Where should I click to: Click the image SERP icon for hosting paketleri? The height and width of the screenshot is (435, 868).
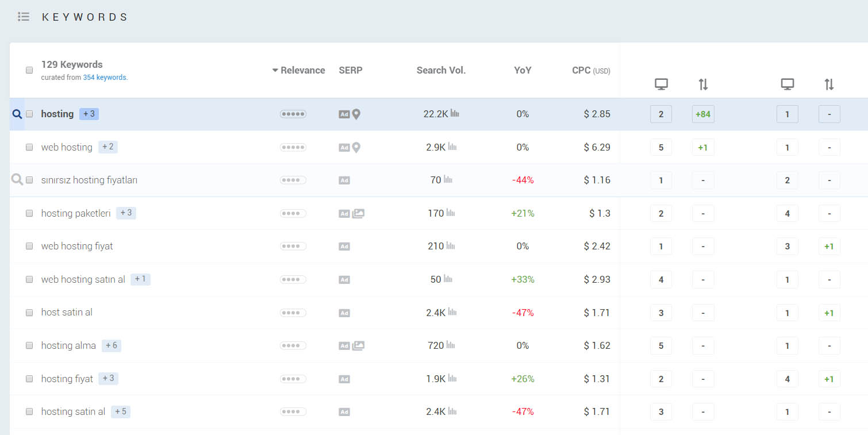tap(358, 213)
